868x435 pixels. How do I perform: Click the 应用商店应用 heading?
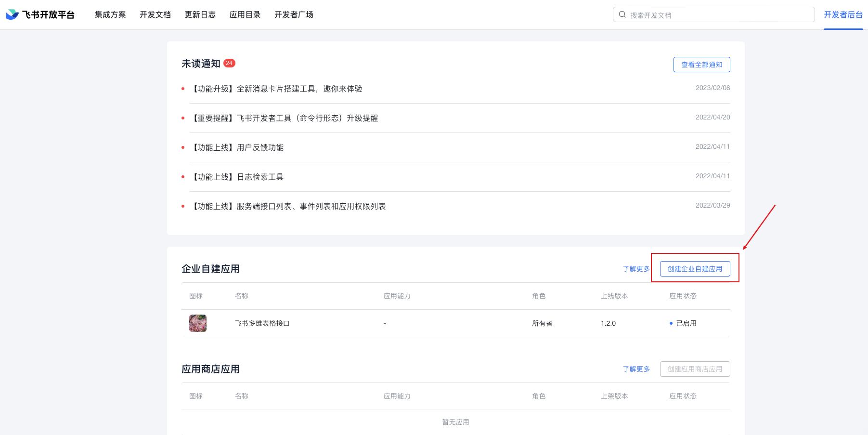point(210,369)
